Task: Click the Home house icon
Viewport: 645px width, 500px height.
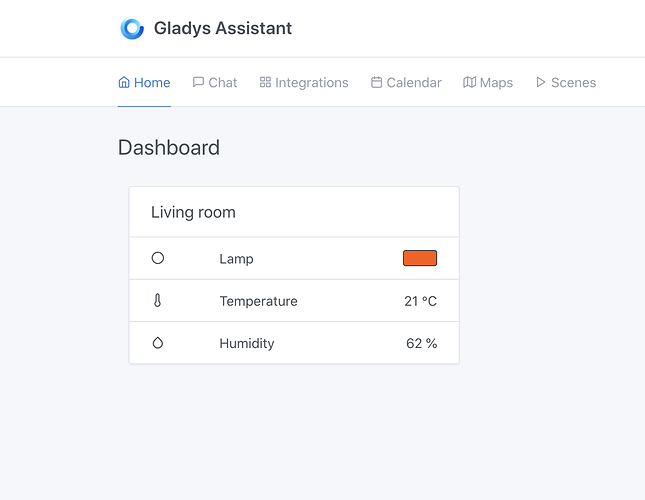Action: coord(124,82)
